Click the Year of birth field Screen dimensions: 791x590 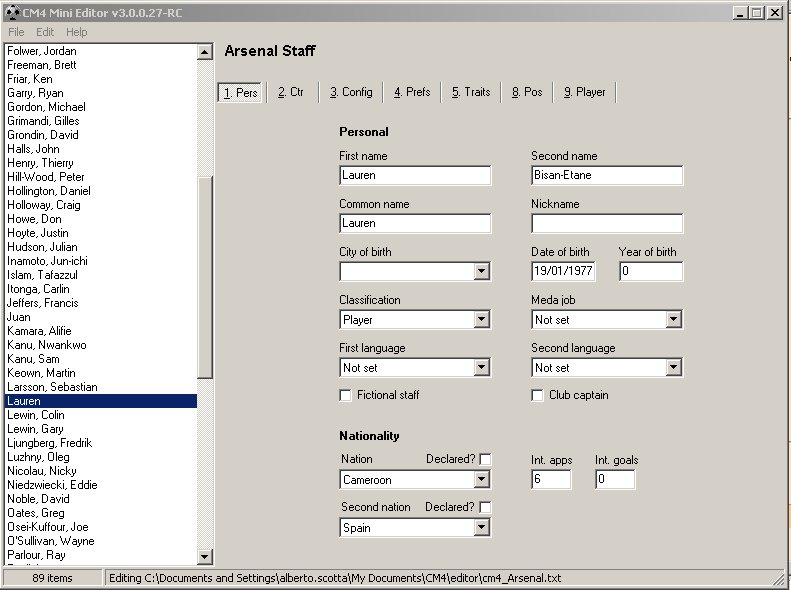[651, 271]
